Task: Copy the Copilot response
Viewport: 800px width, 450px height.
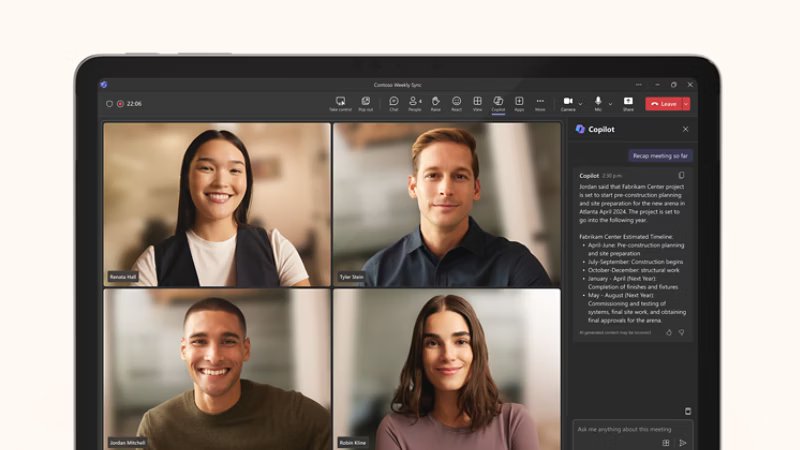Action: click(x=681, y=176)
